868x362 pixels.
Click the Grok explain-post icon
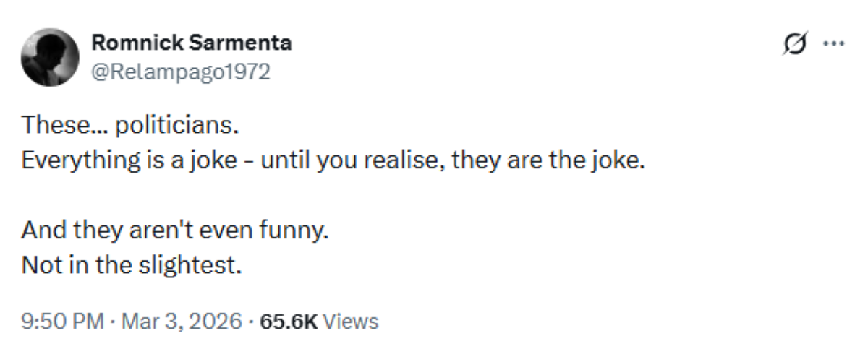[794, 45]
